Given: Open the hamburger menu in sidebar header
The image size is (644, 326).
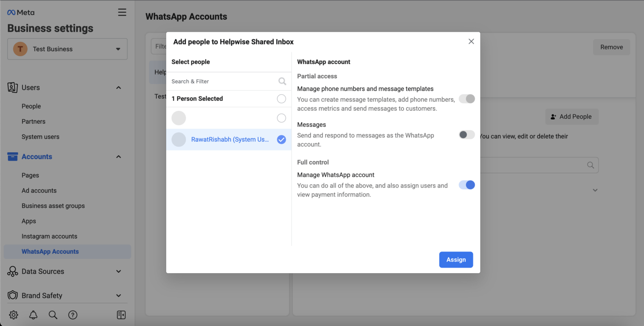Looking at the screenshot, I should pos(122,12).
